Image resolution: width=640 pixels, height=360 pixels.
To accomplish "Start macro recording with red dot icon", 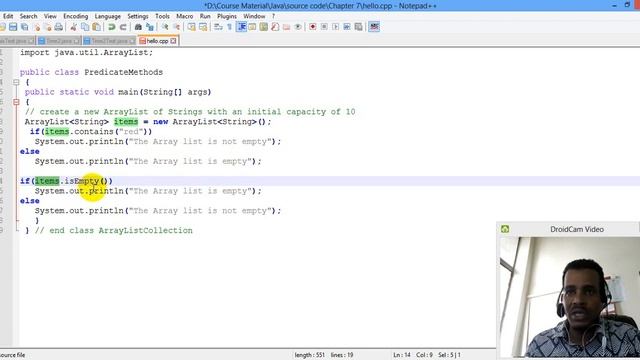I will point(313,27).
